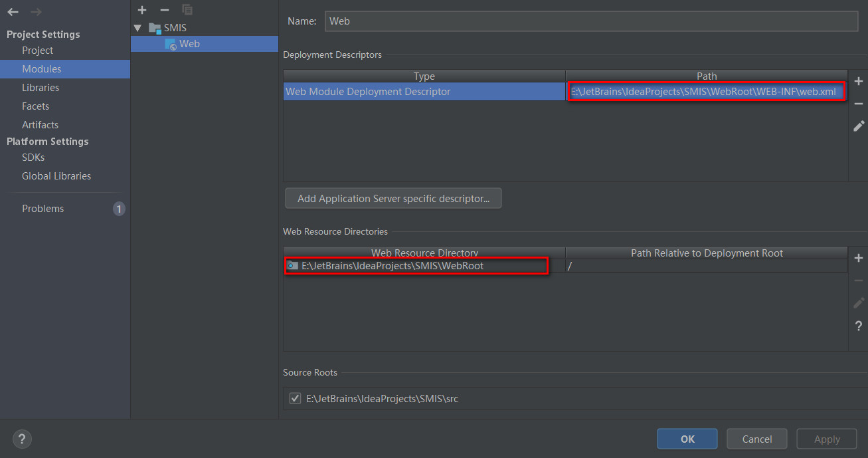
Task: Open Global Libraries under Platform Settings
Action: (x=56, y=176)
